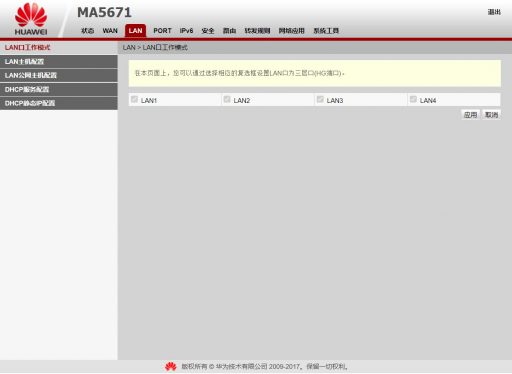The image size is (512, 374).
Task: Click the 退出 logout link
Action: click(x=494, y=12)
